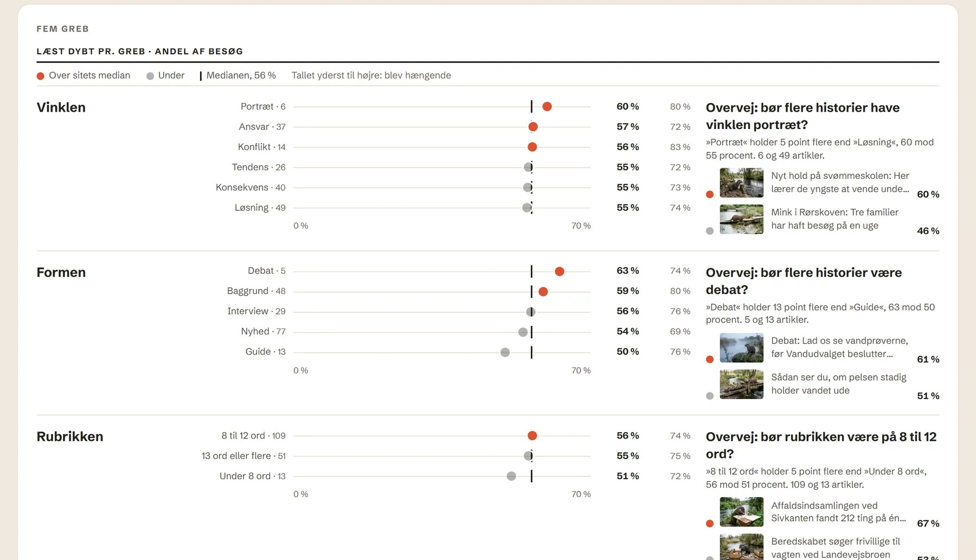Open article "Sådan ser du, om pelsen stadig holder vandet ude"
This screenshot has height=560, width=976.
click(838, 384)
